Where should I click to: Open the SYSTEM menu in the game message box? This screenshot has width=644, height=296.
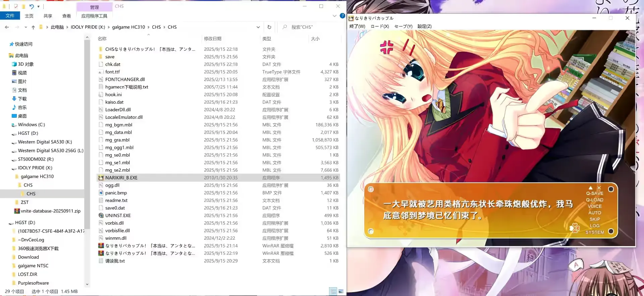coord(595,232)
